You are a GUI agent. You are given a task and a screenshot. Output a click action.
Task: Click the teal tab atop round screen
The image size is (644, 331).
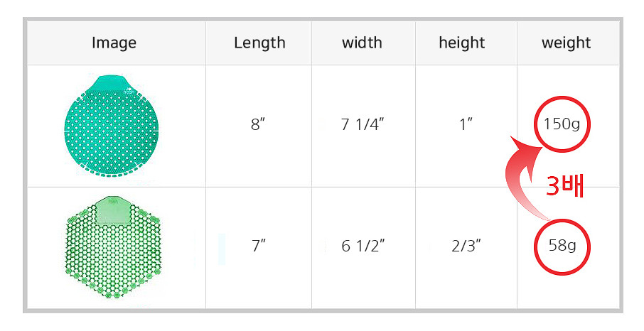(109, 82)
